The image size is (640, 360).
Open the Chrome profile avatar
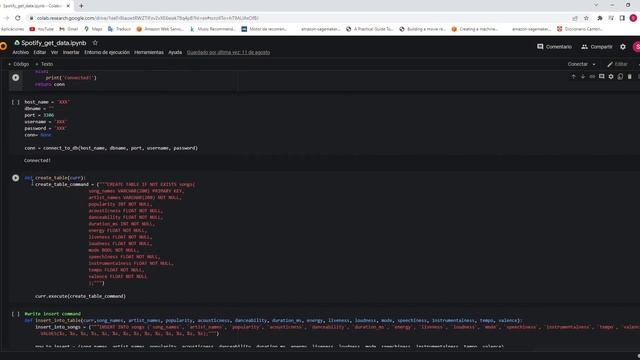coord(633,18)
